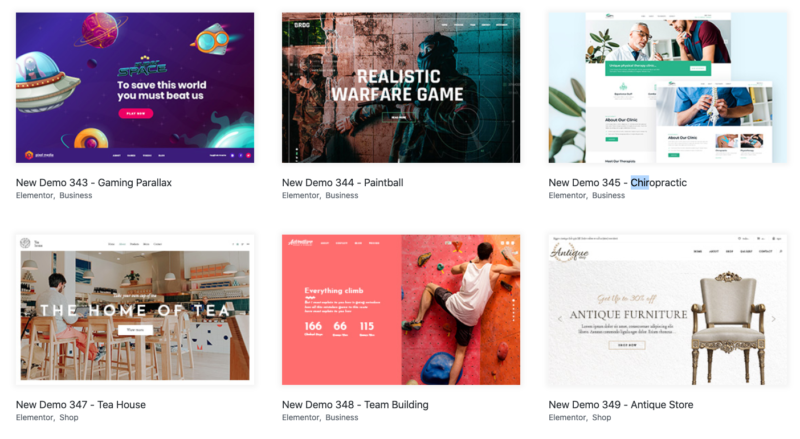
Task: Select Elementor tag under Gaming Parallax
Action: [34, 196]
